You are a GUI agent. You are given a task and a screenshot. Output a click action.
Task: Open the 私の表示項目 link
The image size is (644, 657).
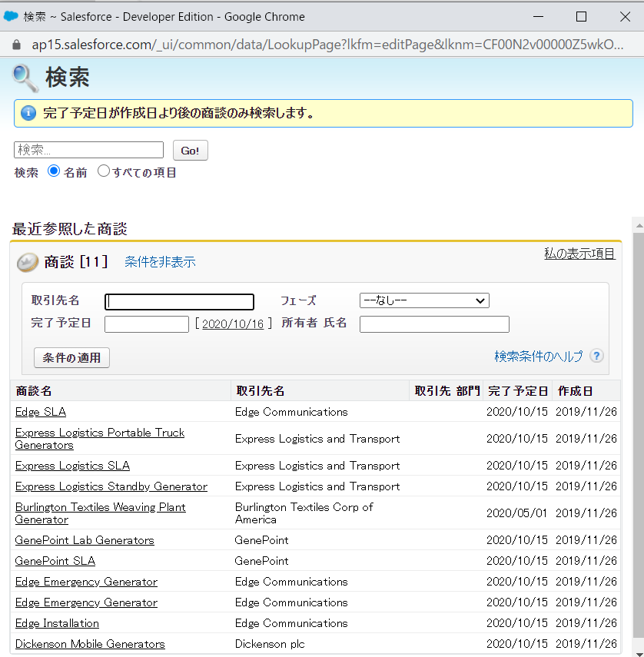tap(579, 254)
